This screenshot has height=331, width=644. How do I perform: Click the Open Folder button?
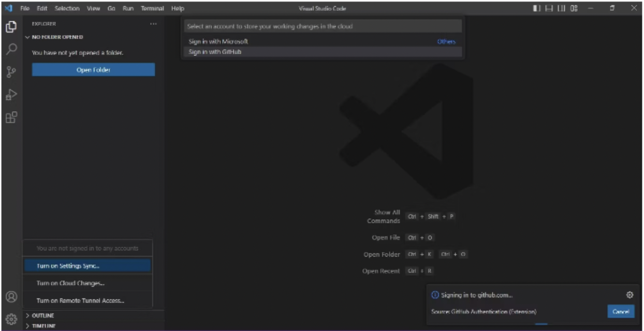point(93,70)
